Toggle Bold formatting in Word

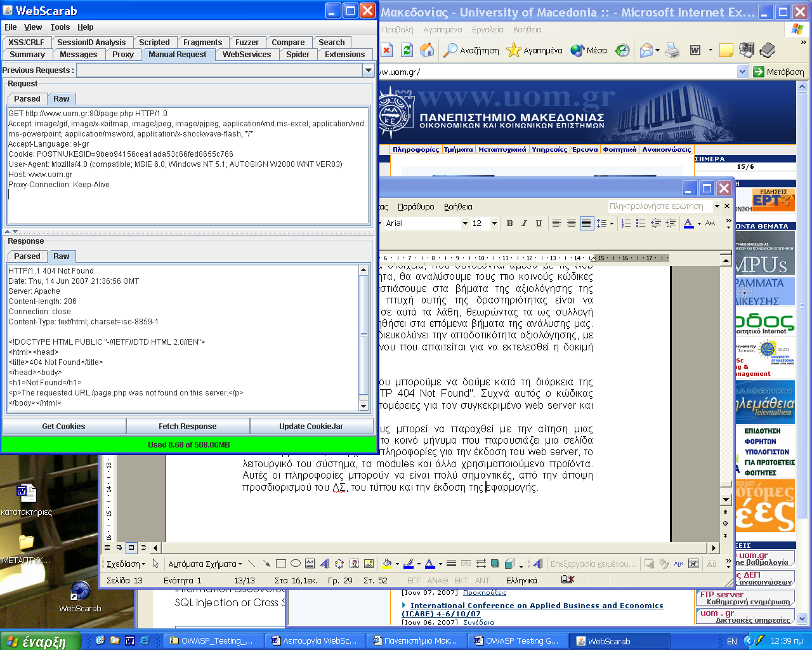(509, 223)
